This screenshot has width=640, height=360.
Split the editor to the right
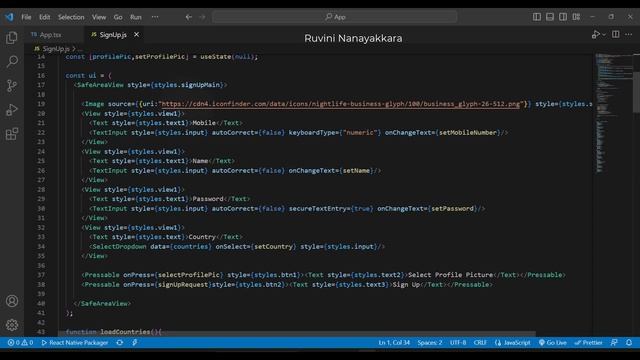(x=616, y=34)
